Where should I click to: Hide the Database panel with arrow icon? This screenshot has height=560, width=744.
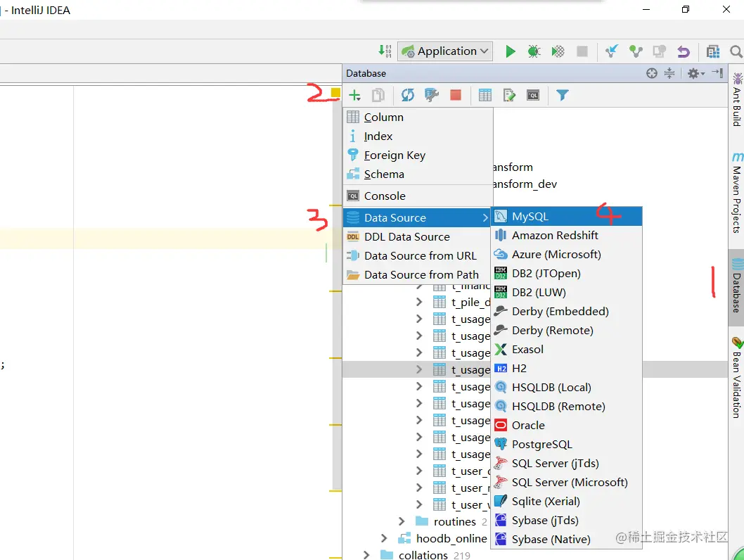pos(717,73)
